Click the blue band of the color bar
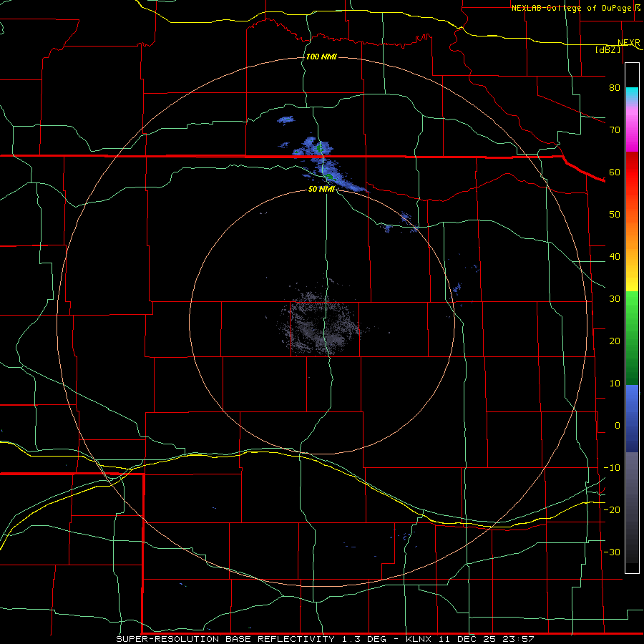Viewport: 644px width, 644px height. (x=632, y=419)
